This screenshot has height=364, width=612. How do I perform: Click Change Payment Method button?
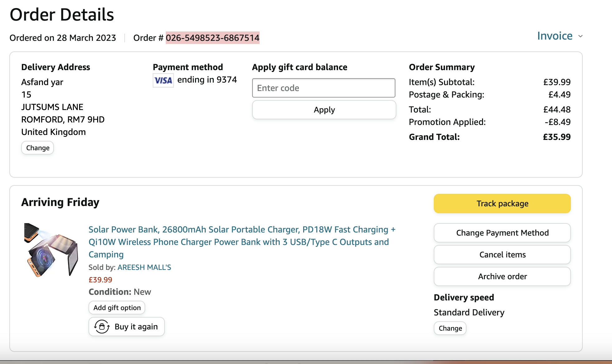click(502, 233)
